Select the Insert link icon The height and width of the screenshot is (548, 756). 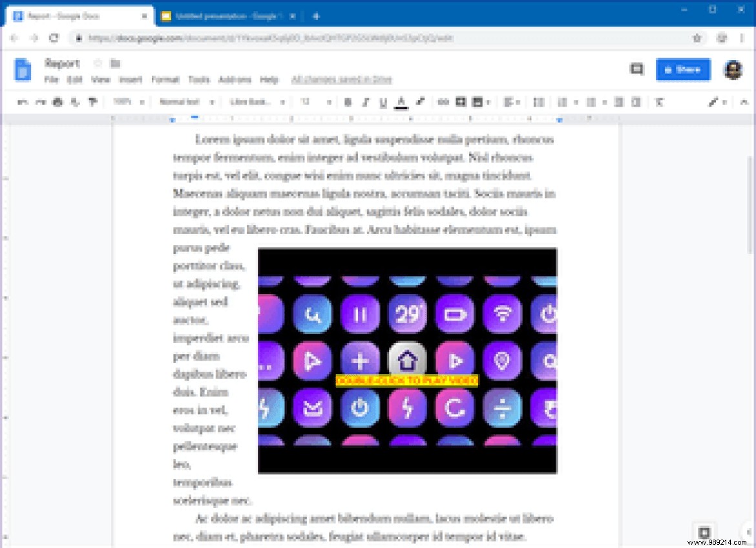(x=443, y=101)
